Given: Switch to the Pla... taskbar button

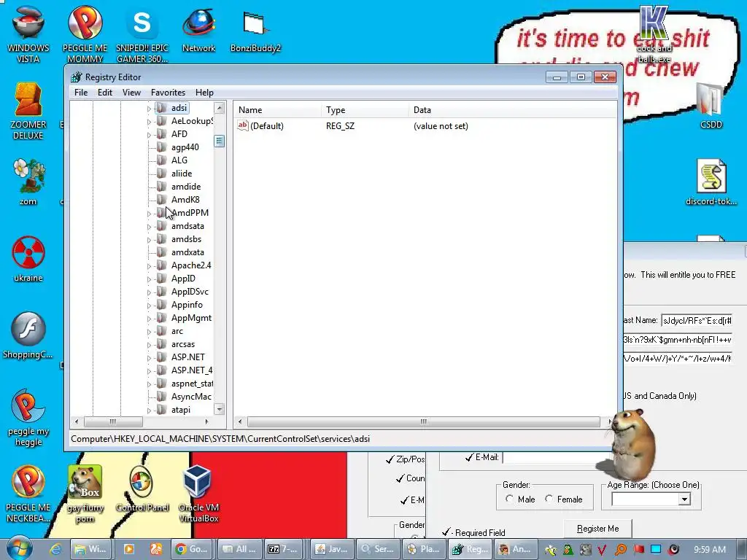Looking at the screenshot, I should 424,549.
